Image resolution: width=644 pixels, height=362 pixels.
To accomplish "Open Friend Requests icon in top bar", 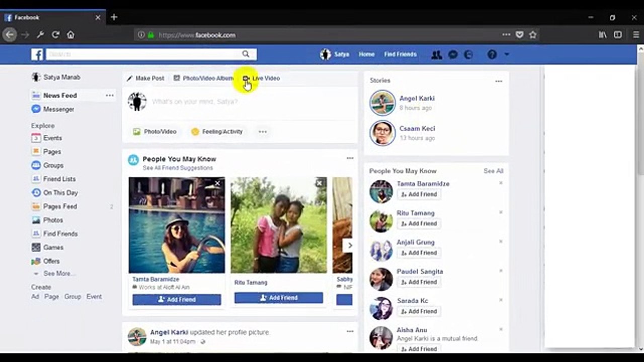I will [437, 55].
